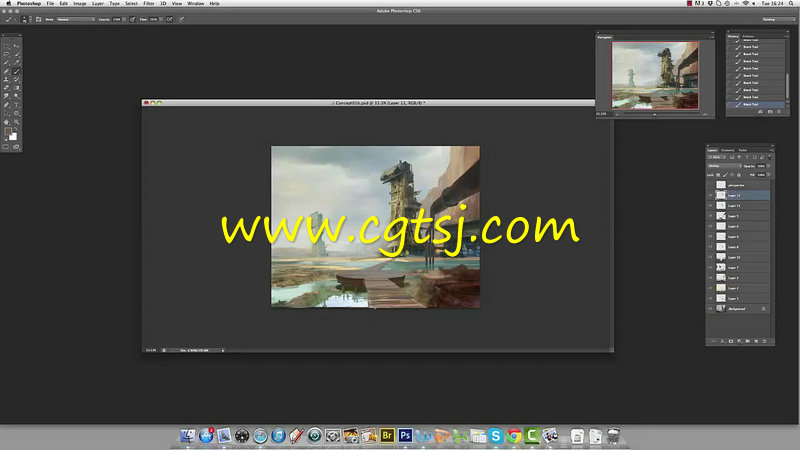Click the add layer style fx icon
The width and height of the screenshot is (800, 450).
click(722, 341)
